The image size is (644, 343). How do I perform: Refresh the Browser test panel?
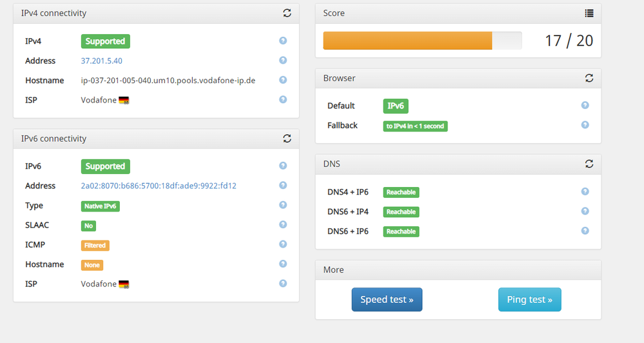click(589, 78)
